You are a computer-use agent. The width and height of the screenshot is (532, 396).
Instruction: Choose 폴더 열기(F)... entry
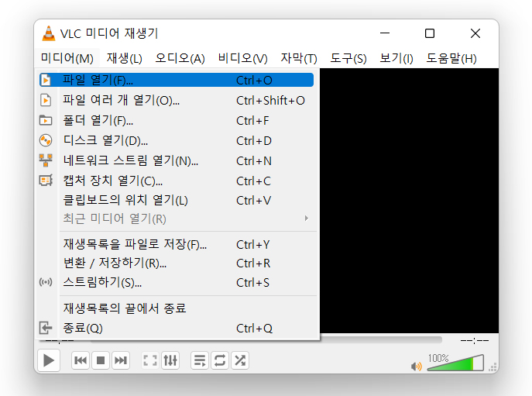177,120
